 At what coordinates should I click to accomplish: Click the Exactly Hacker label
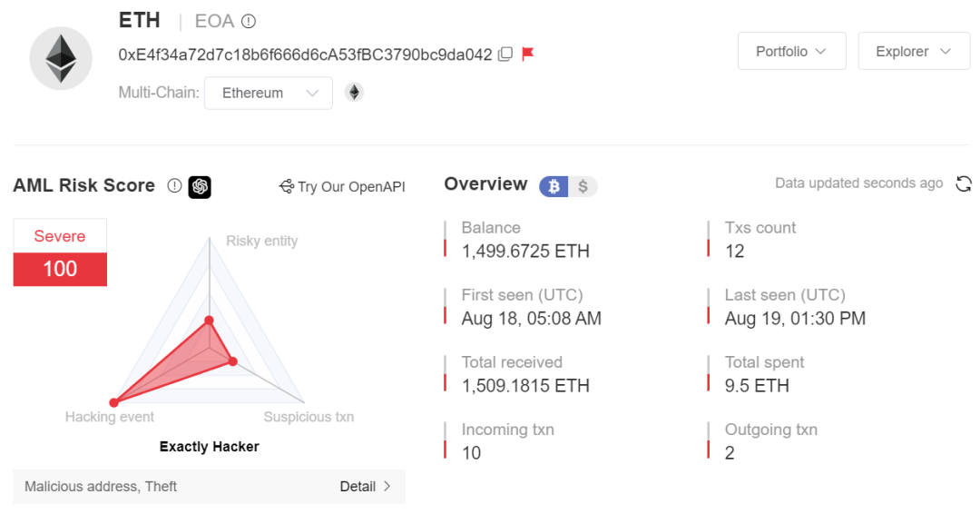pyautogui.click(x=210, y=447)
